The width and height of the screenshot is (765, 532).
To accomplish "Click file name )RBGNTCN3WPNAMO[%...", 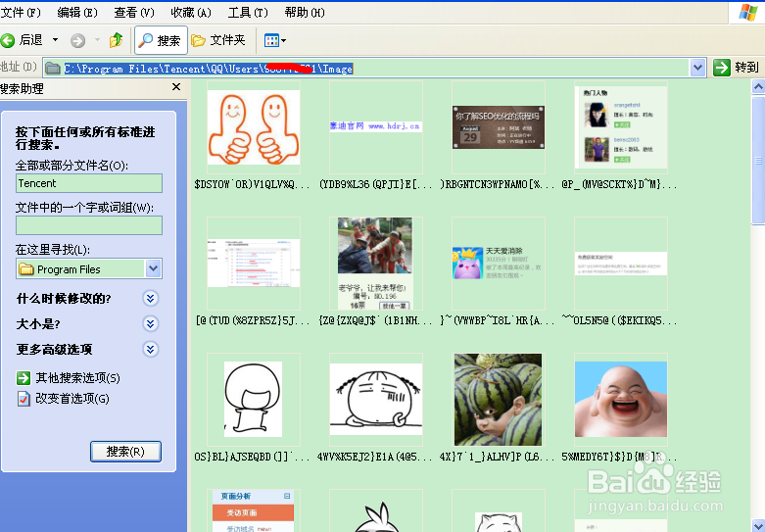I will [x=498, y=184].
